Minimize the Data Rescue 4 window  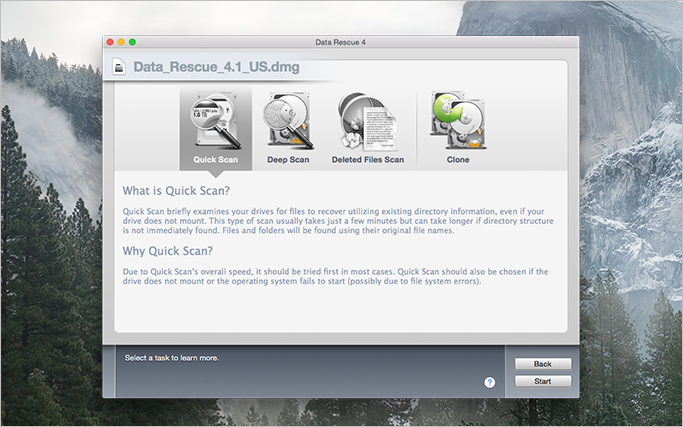(121, 42)
